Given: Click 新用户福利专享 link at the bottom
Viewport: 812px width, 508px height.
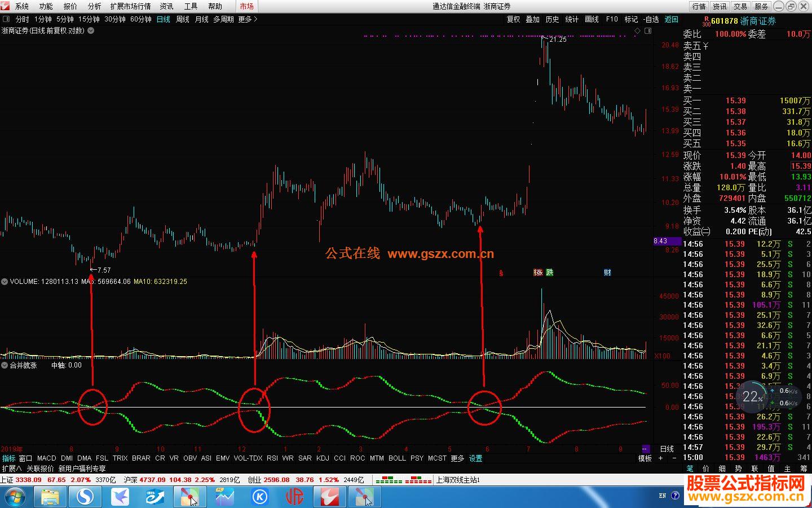Looking at the screenshot, I should tap(82, 468).
